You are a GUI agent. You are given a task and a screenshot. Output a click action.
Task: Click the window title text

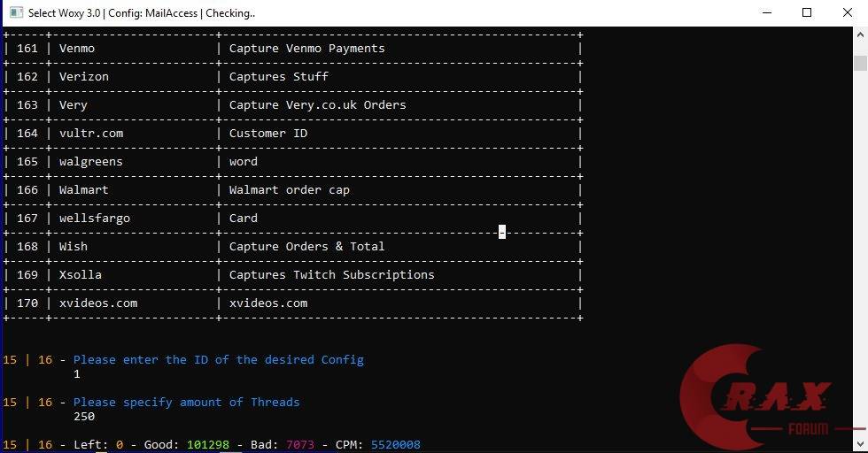pos(142,13)
